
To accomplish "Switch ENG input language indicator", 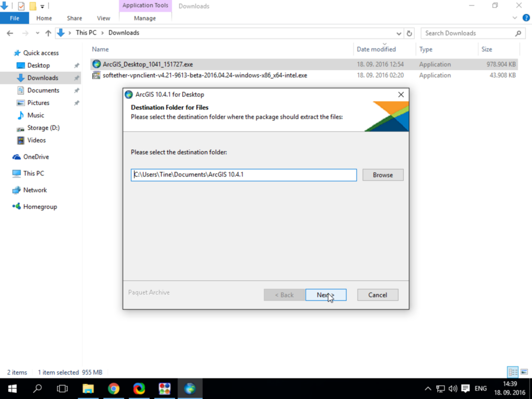I will (481, 389).
